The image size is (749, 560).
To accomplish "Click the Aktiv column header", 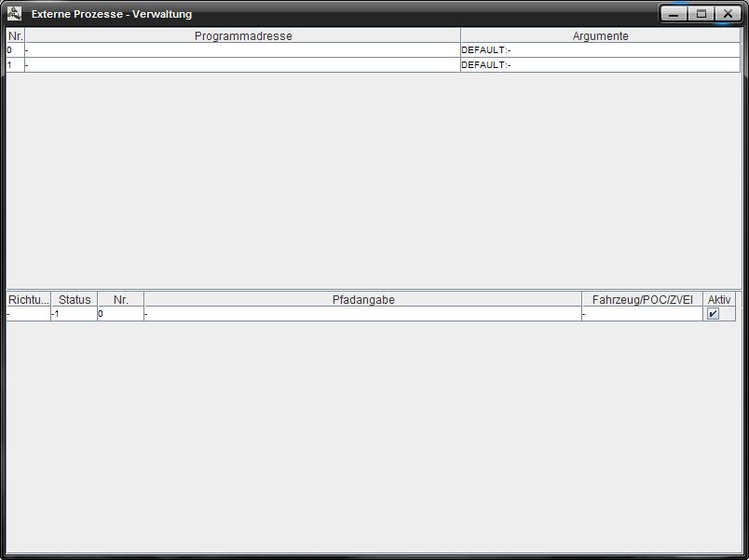I will 719,300.
